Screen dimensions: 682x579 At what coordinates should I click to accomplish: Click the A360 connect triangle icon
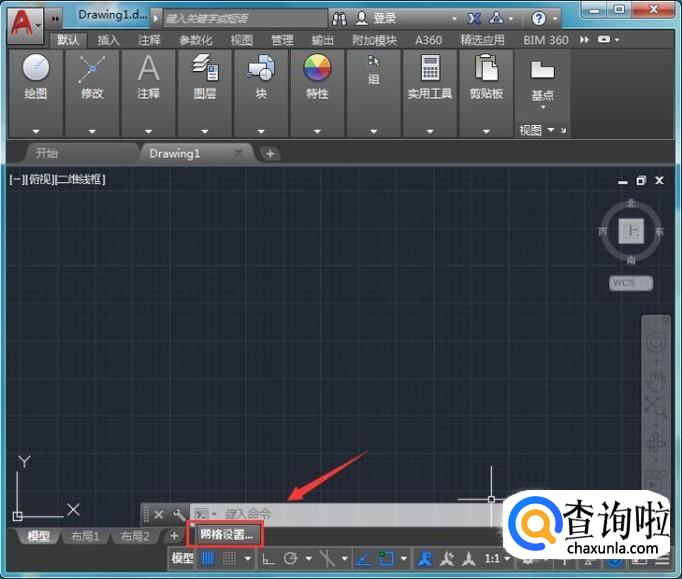coord(496,18)
